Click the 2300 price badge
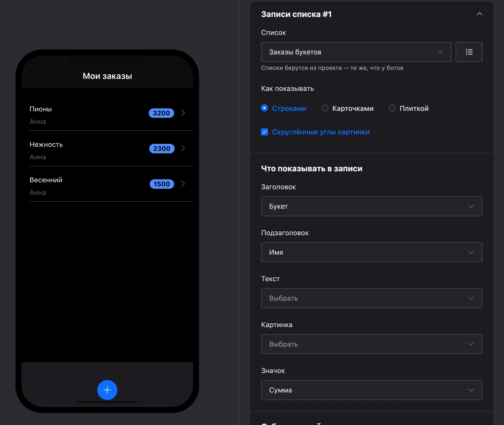Viewport: 504px width, 425px height. point(162,149)
